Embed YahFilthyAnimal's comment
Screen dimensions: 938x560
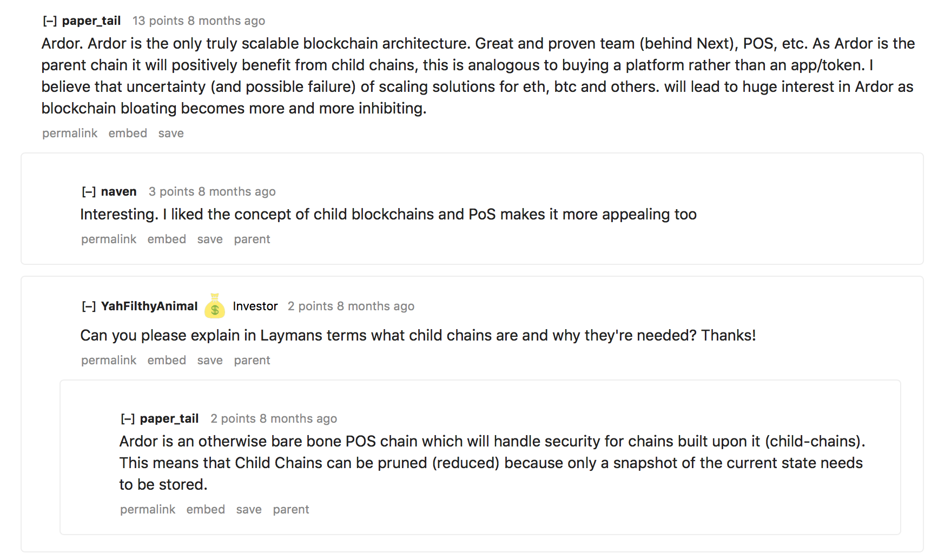pos(167,361)
